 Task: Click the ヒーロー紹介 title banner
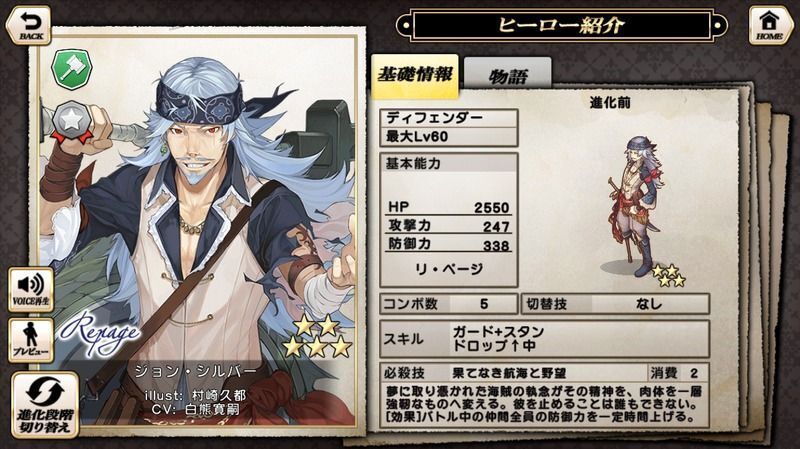(x=561, y=24)
